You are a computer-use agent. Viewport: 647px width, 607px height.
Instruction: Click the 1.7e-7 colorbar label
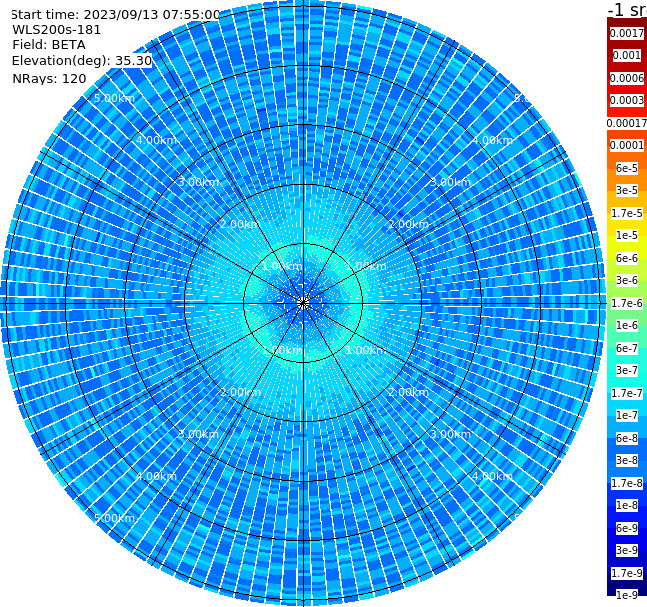[x=627, y=393]
